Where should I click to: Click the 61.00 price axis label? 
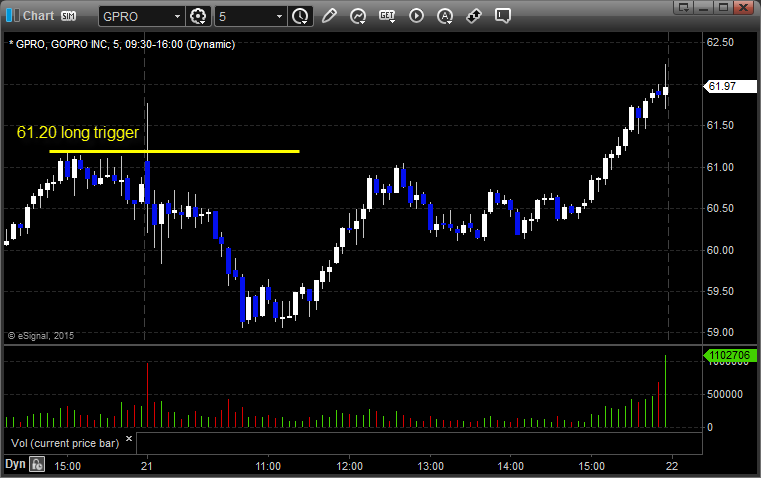click(720, 167)
